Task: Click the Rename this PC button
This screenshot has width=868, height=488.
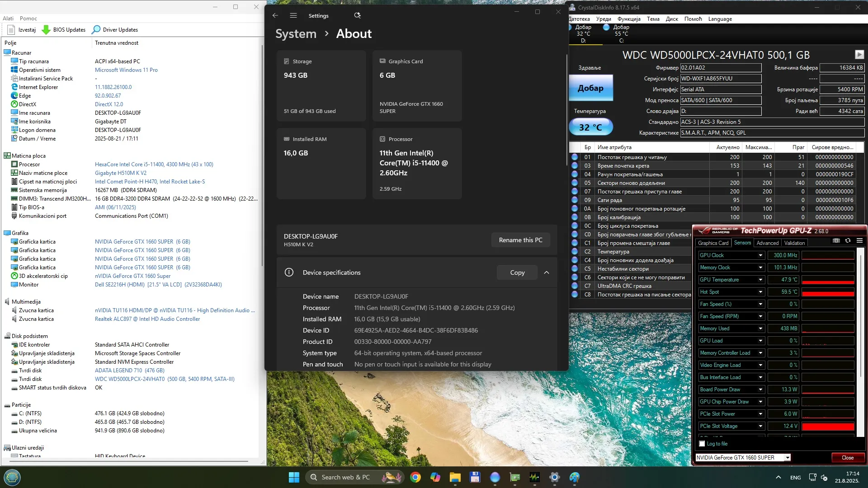Action: pyautogui.click(x=520, y=240)
